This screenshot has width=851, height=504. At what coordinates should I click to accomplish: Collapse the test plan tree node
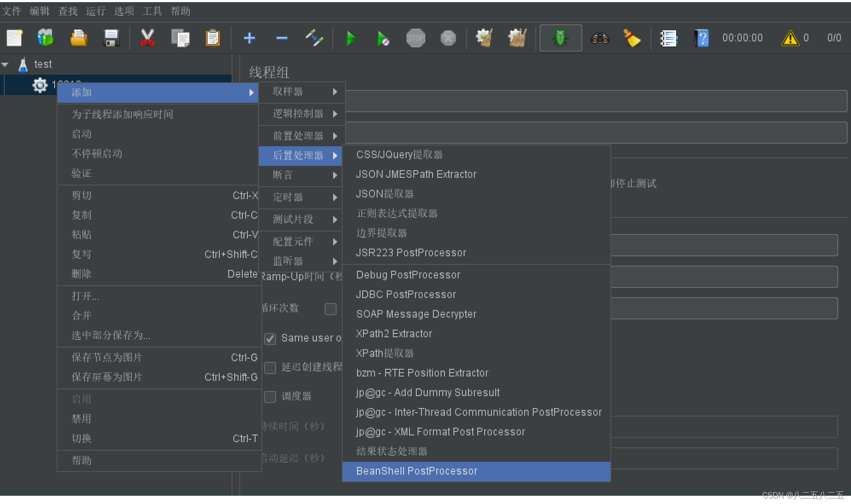[x=6, y=64]
